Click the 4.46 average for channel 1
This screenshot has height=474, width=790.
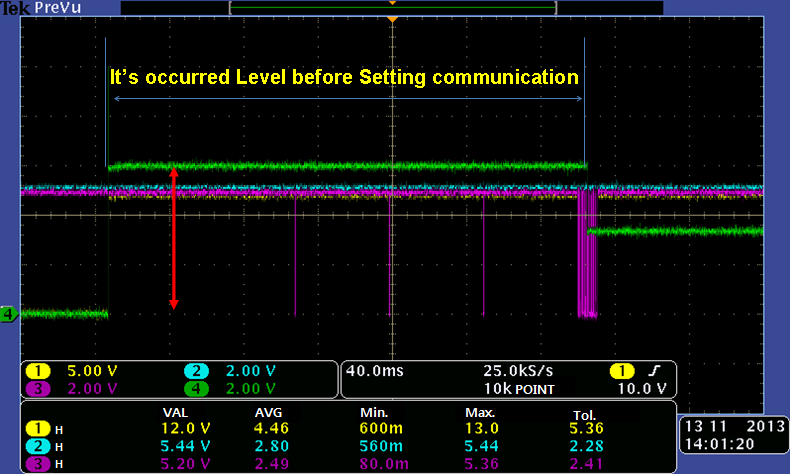(271, 429)
